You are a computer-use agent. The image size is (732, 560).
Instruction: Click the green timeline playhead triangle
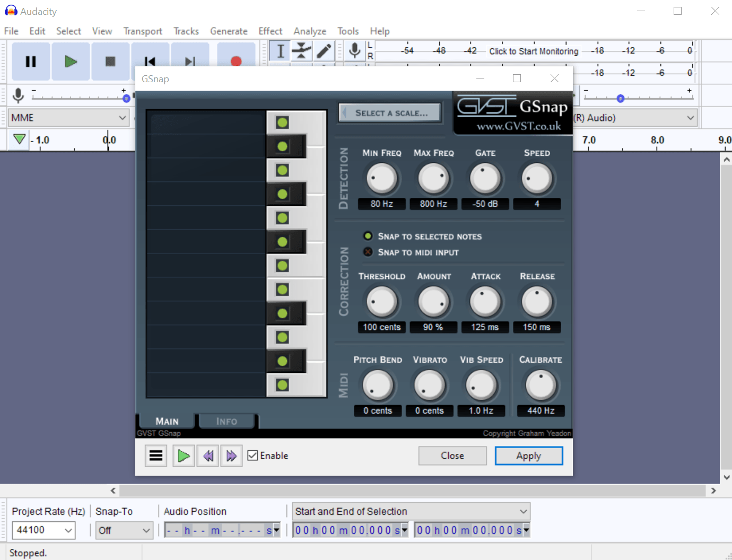click(x=20, y=139)
